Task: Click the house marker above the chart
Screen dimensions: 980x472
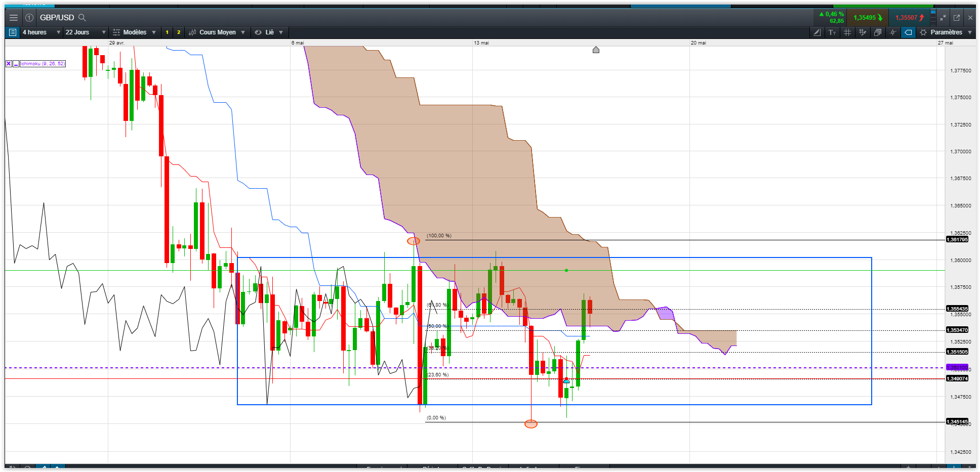Action: (x=596, y=50)
